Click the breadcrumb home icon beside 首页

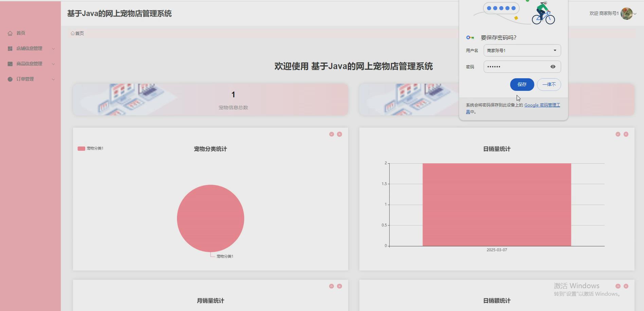72,33
